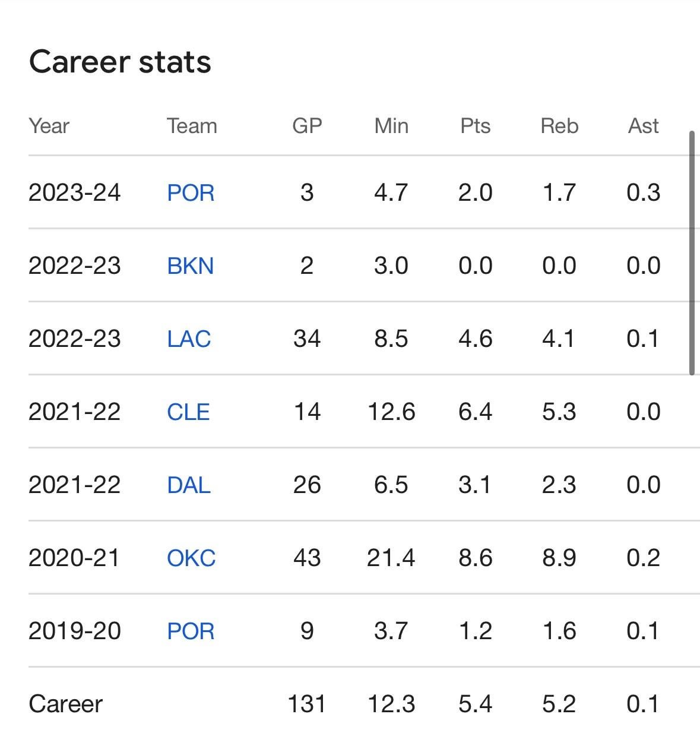Click the Career stats heading
The height and width of the screenshot is (736, 700).
120,62
